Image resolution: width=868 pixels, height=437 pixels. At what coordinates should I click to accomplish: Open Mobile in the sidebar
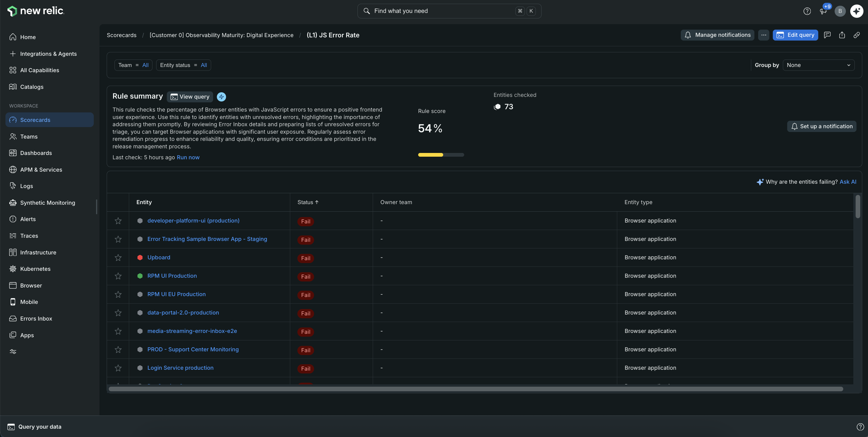point(49,302)
